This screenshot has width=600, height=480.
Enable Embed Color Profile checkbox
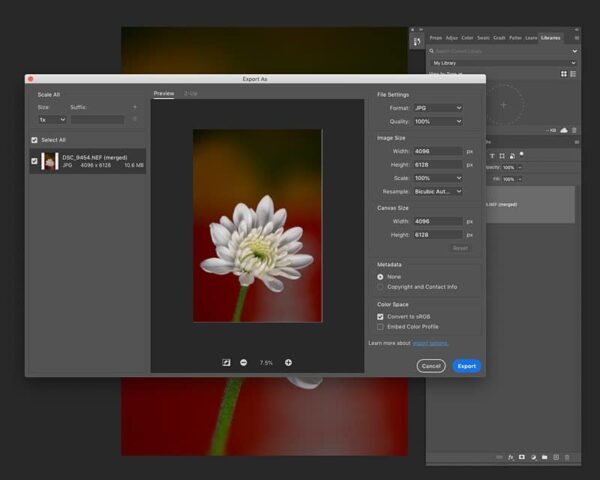(380, 327)
